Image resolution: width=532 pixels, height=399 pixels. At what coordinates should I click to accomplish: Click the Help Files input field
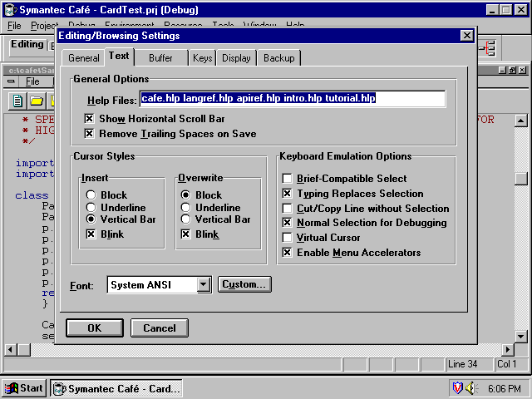(293, 99)
